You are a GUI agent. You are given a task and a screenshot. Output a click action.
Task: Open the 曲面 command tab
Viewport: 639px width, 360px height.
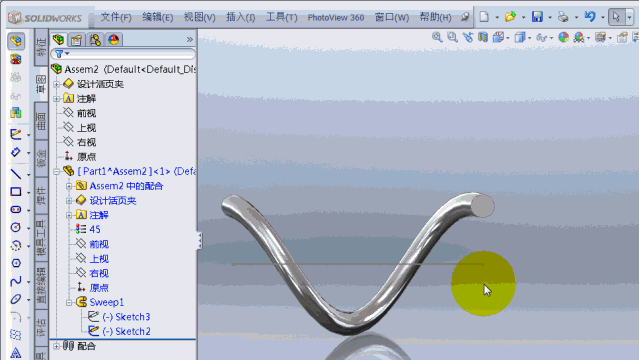point(41,121)
